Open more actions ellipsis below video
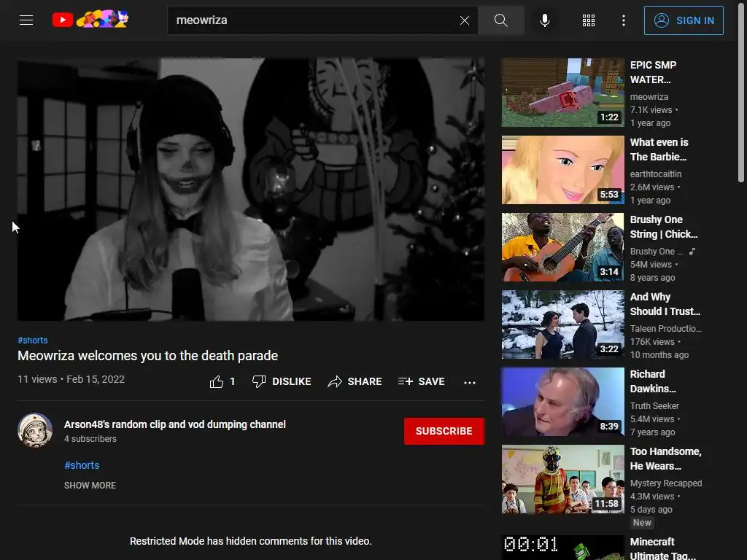Viewport: 747px width, 560px height. pos(470,382)
